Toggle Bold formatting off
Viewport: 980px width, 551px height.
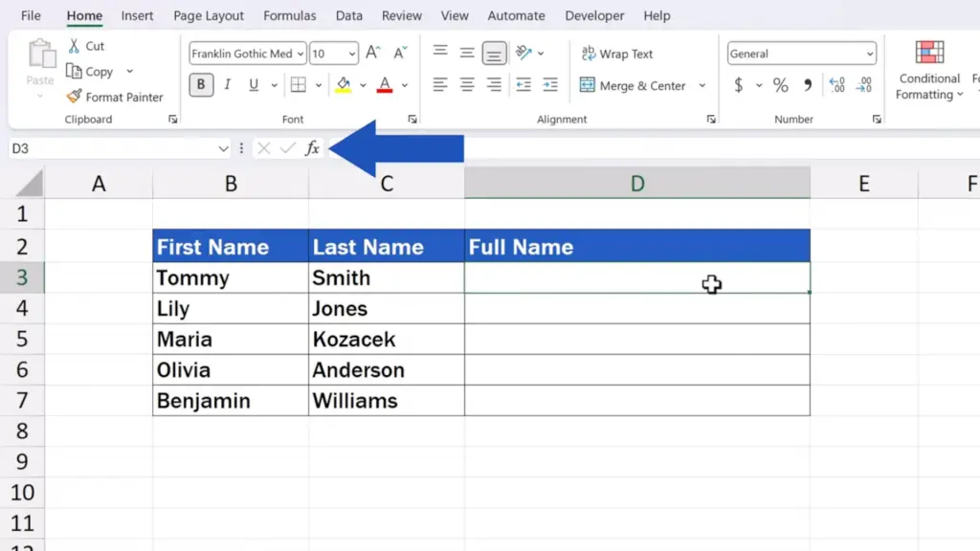[201, 84]
